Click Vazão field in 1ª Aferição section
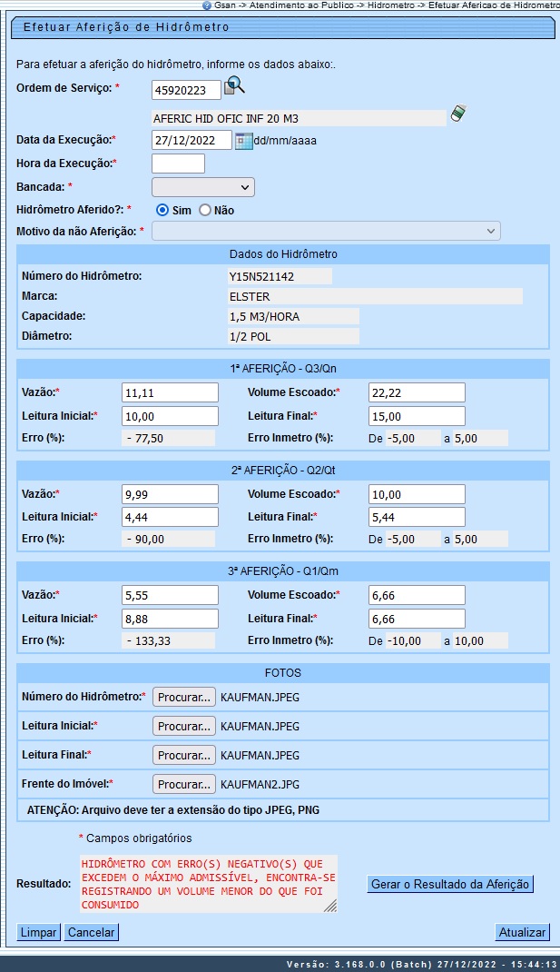The height and width of the screenshot is (972, 560). point(170,392)
